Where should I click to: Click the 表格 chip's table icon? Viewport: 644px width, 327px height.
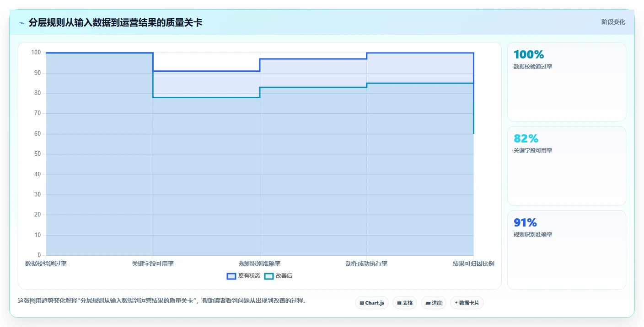point(399,303)
